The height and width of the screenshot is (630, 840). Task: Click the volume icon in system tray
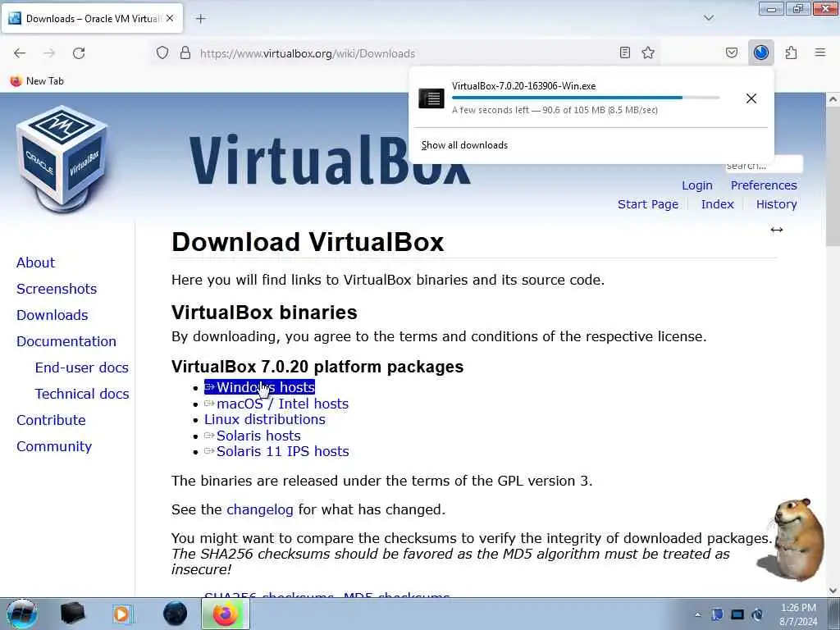point(757,615)
